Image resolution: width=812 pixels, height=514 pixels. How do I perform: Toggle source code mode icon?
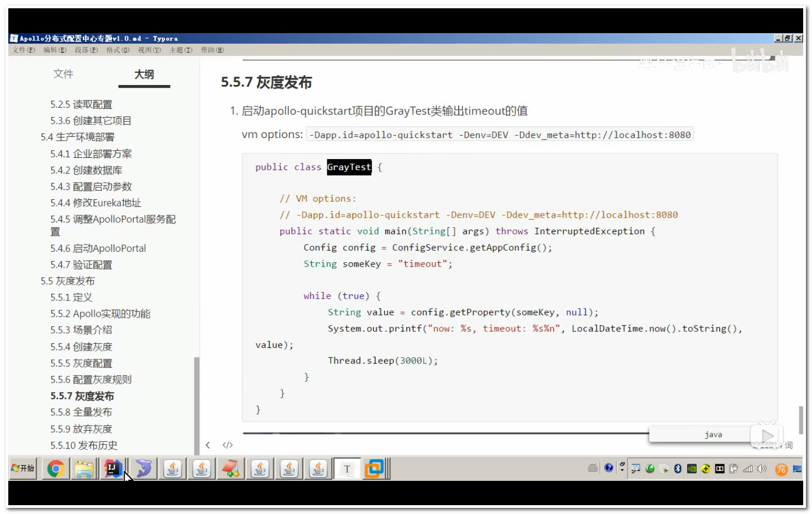point(227,445)
